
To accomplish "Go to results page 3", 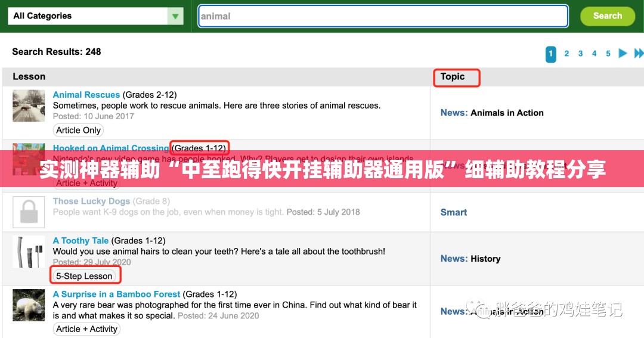I will click(x=580, y=54).
